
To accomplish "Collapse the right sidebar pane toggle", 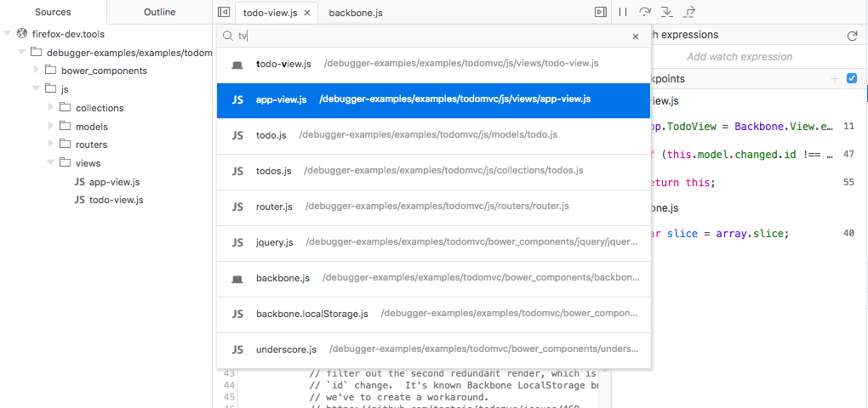I will click(600, 12).
